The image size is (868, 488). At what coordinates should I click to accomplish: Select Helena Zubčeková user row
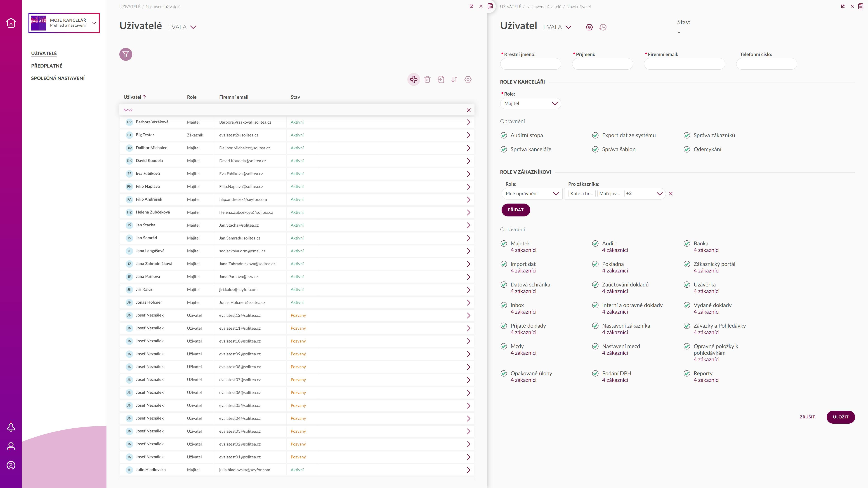coord(297,212)
